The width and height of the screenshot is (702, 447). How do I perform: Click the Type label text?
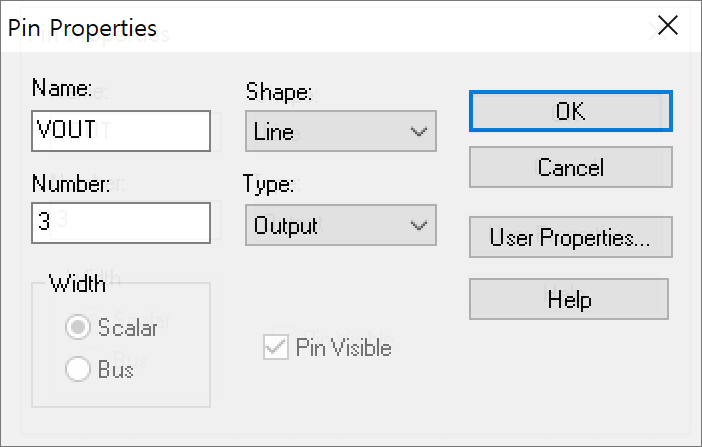coord(268,185)
